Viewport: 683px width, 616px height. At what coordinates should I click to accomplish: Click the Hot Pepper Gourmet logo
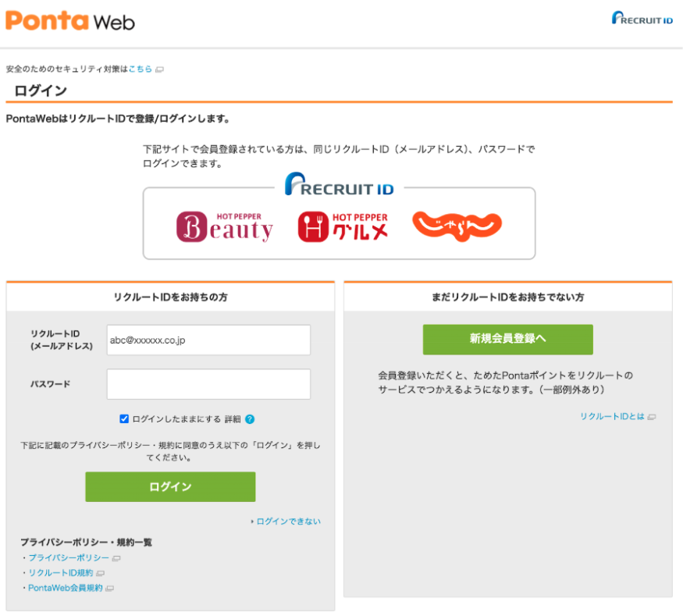coord(343,226)
